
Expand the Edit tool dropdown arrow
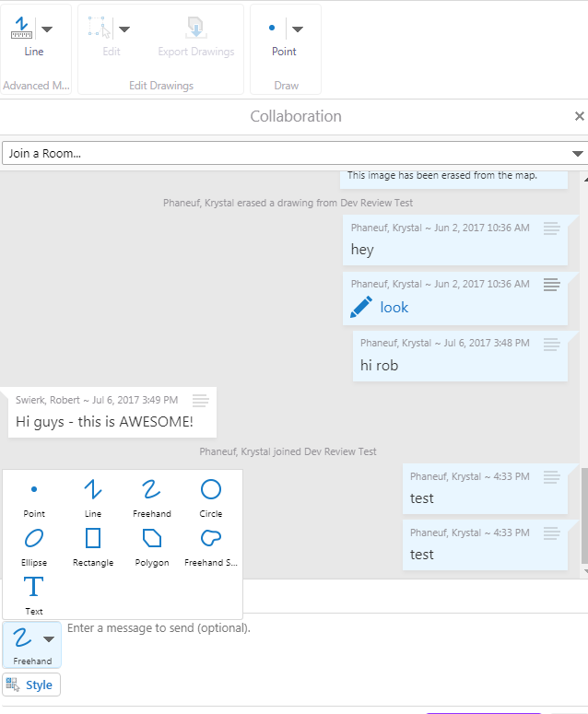pyautogui.click(x=124, y=29)
